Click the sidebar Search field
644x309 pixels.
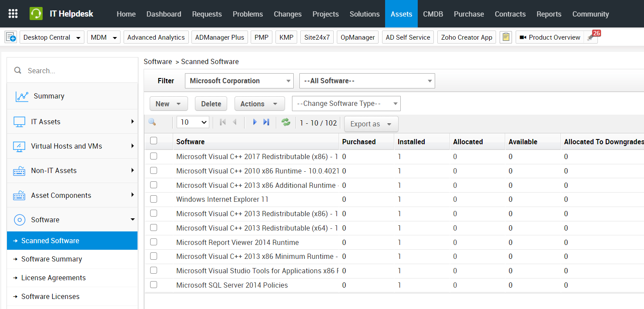tap(73, 71)
